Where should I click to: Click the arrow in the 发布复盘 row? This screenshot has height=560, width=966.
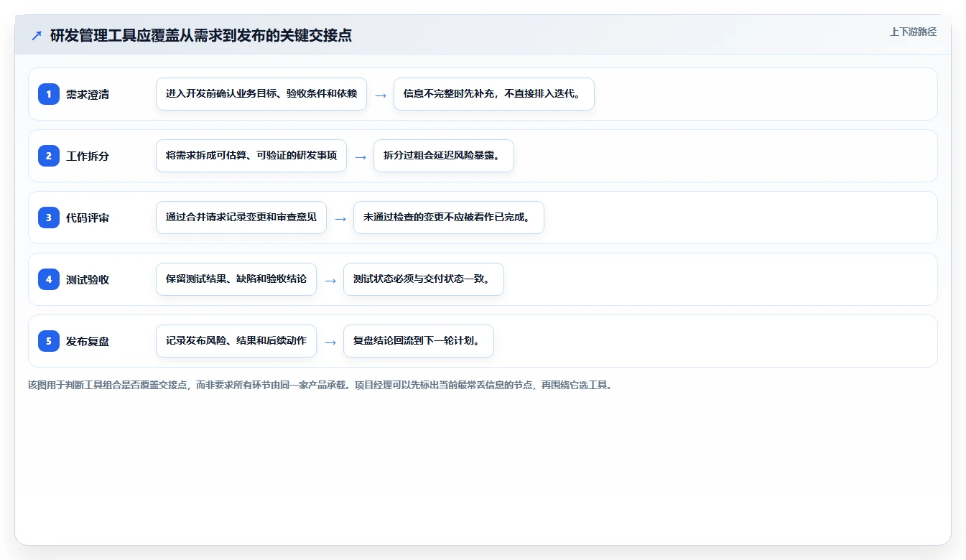[x=330, y=342]
